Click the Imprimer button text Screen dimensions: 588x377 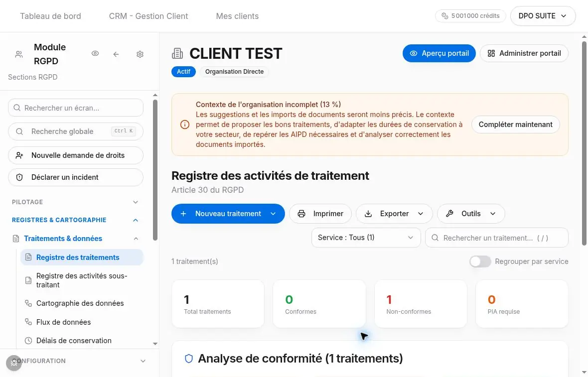click(328, 214)
